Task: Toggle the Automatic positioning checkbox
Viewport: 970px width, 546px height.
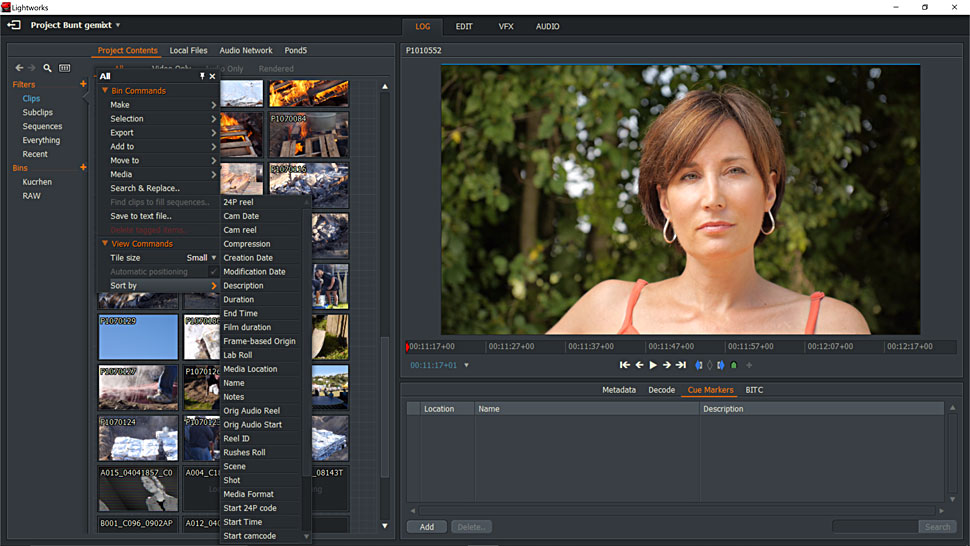Action: point(213,272)
